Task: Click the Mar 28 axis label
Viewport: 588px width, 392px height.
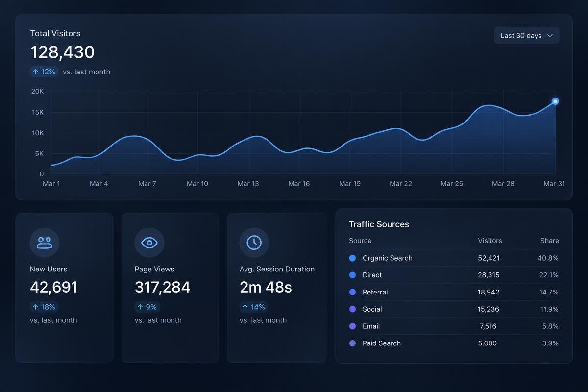Action: (503, 184)
